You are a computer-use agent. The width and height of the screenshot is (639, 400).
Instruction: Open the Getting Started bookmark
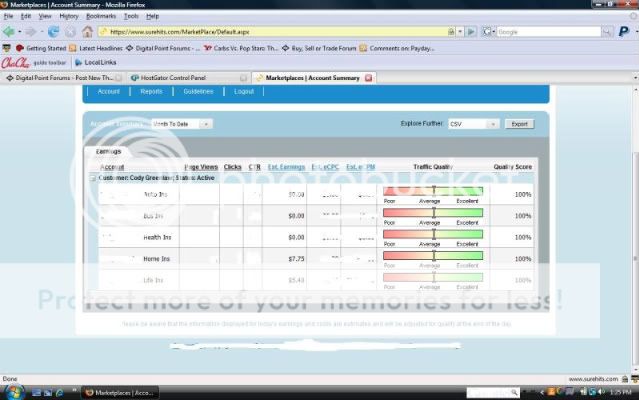click(x=41, y=48)
